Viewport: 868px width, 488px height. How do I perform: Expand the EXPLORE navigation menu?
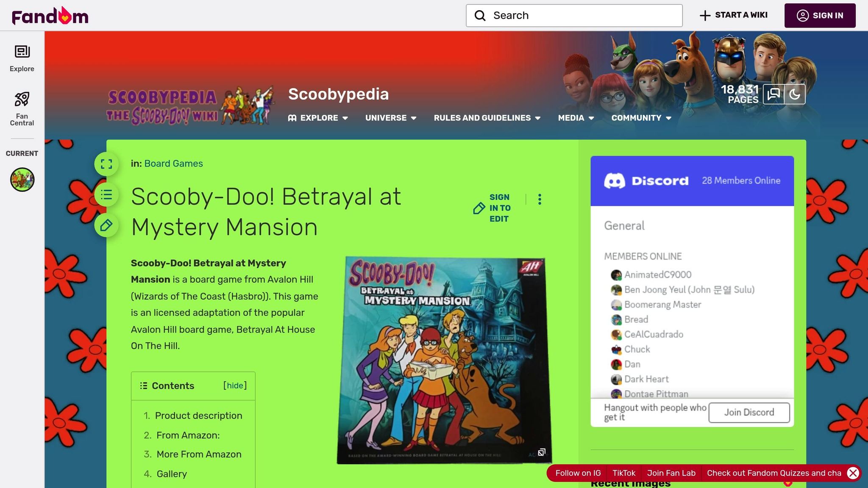[x=318, y=118]
